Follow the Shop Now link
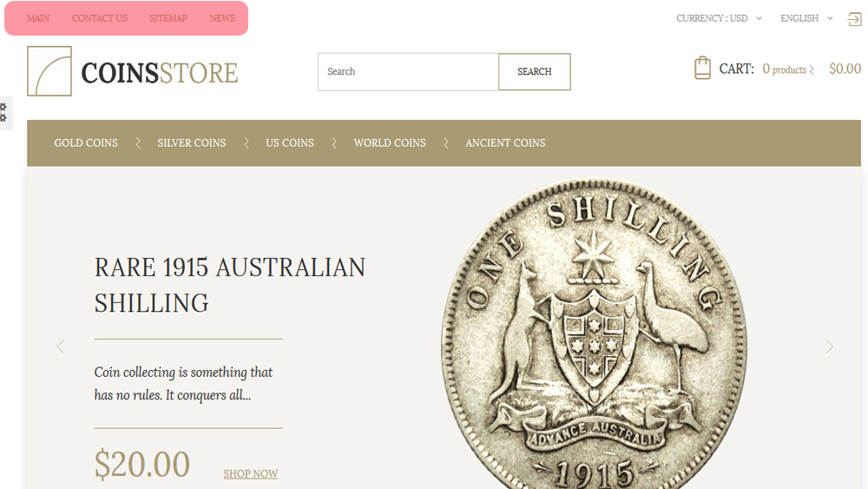 point(251,473)
